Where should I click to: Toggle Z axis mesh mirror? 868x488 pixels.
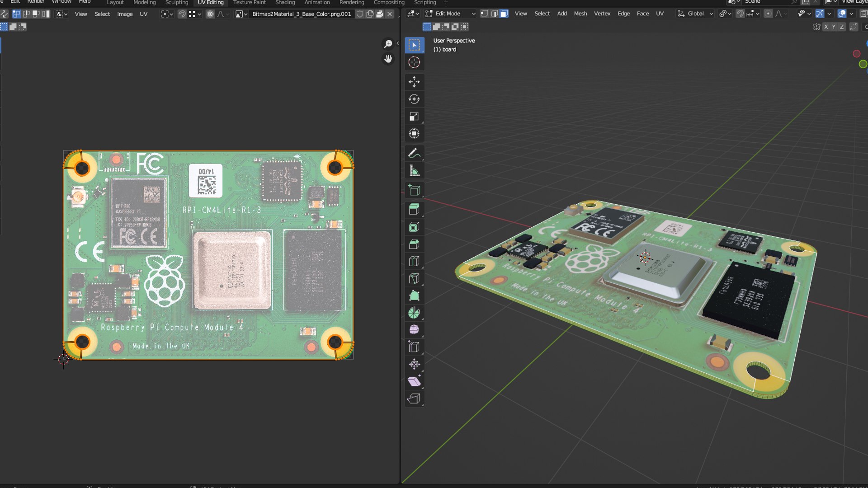842,27
